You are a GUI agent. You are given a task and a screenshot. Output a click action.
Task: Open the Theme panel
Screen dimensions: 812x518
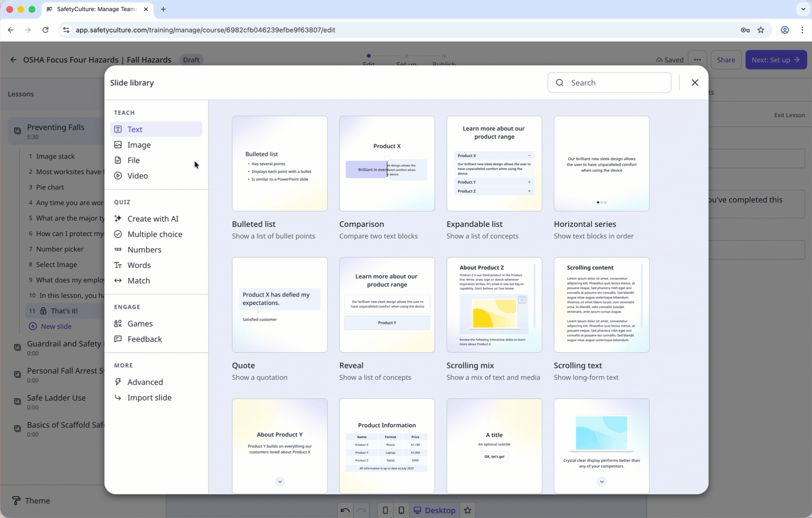point(31,501)
